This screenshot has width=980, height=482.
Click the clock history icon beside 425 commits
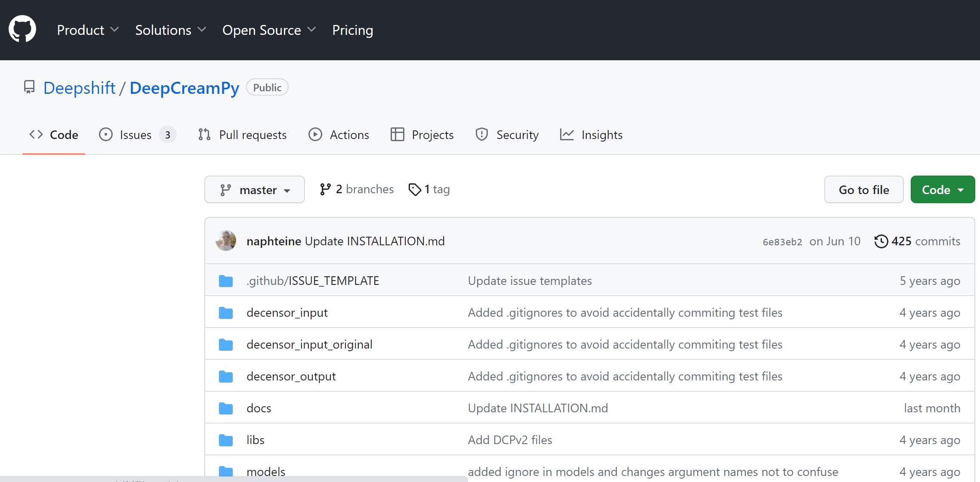coord(881,241)
